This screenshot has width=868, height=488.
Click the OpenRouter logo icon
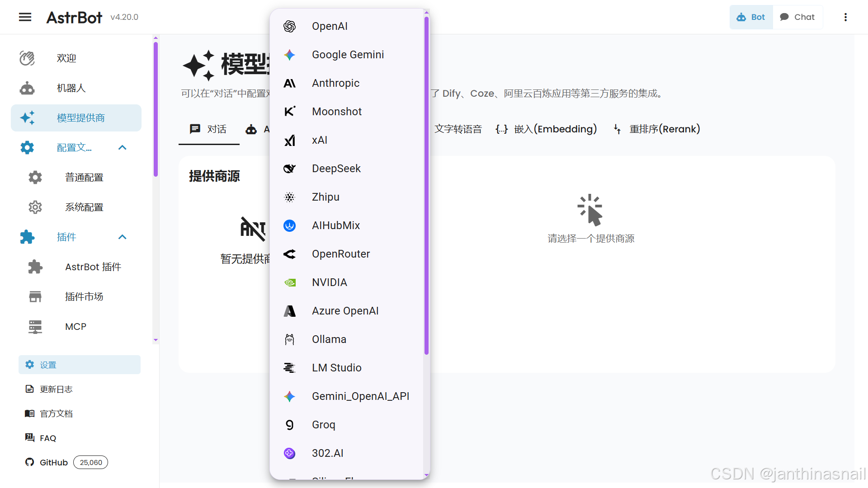tap(290, 254)
